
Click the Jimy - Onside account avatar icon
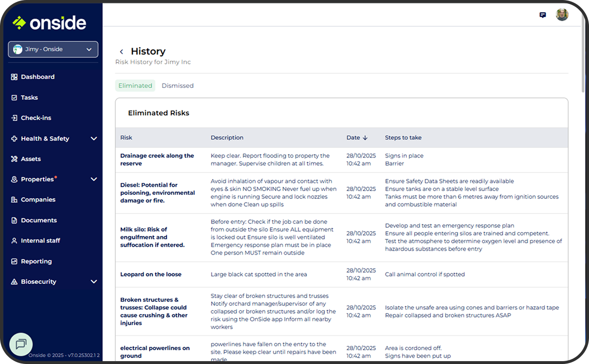click(18, 49)
